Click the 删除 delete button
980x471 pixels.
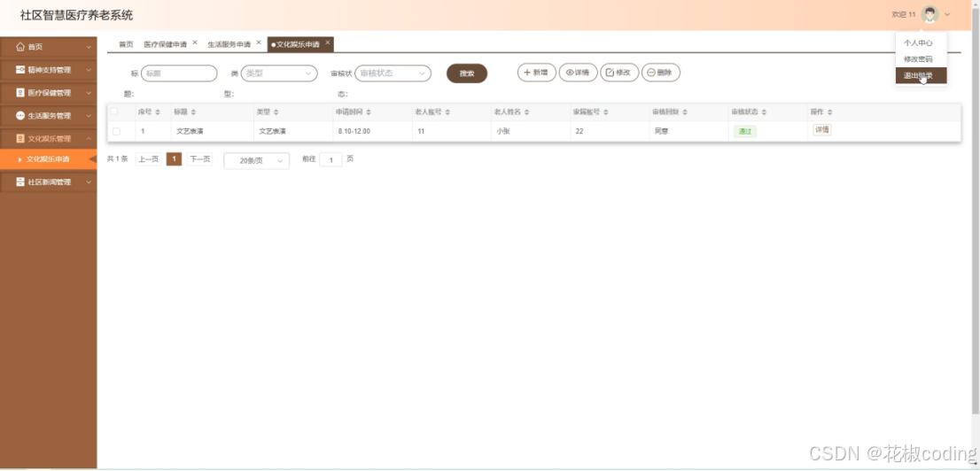[x=661, y=73]
